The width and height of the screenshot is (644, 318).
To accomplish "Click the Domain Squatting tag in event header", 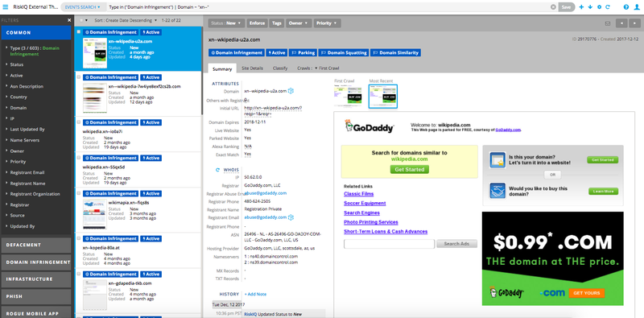I will pyautogui.click(x=343, y=52).
